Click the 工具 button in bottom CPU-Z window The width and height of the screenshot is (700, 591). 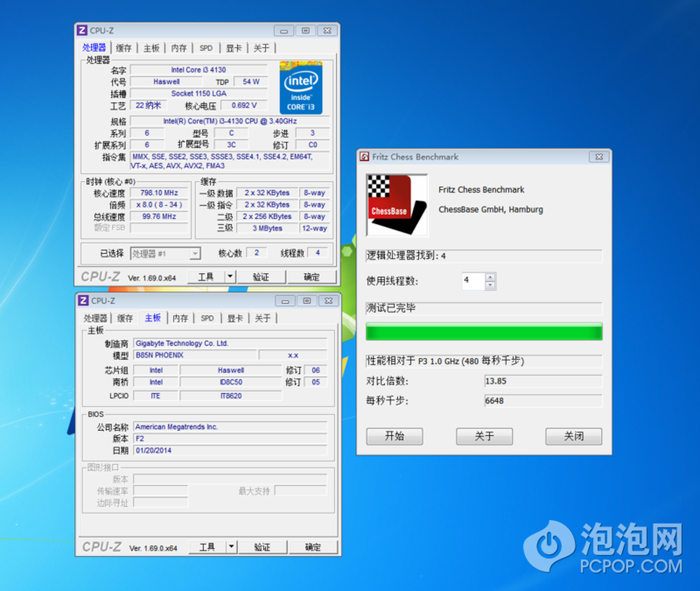(x=207, y=547)
